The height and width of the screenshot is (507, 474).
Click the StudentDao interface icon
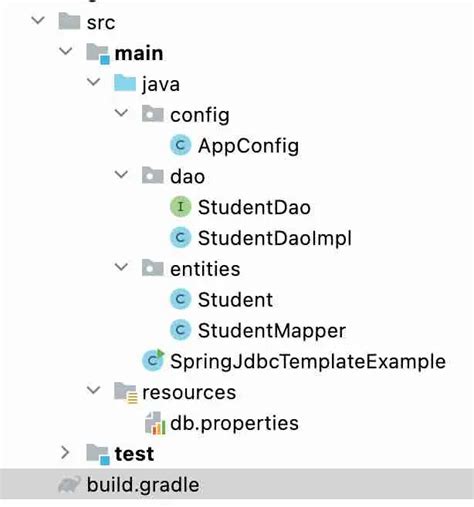180,207
